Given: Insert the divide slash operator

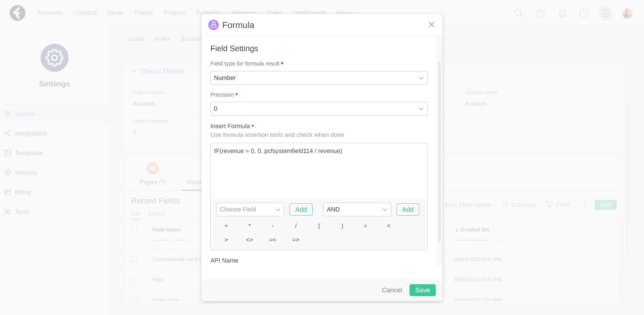Looking at the screenshot, I should (296, 226).
